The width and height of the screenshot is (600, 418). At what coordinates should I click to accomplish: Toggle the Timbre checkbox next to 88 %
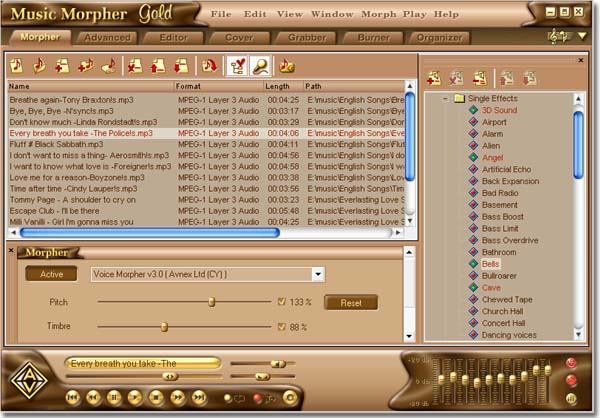(x=282, y=327)
